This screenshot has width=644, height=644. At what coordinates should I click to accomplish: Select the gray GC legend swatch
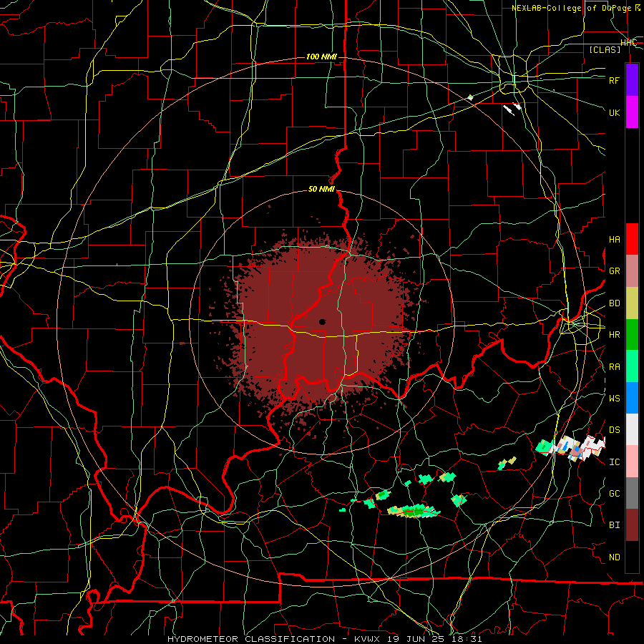coord(632,493)
